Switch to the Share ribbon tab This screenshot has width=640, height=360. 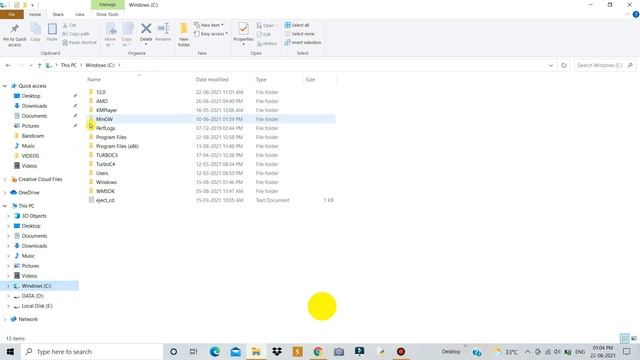point(58,14)
